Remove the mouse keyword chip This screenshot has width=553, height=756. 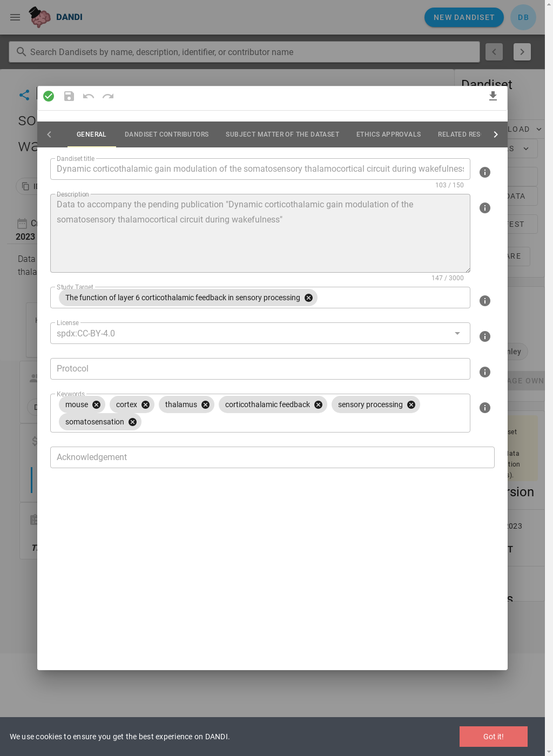coord(96,404)
